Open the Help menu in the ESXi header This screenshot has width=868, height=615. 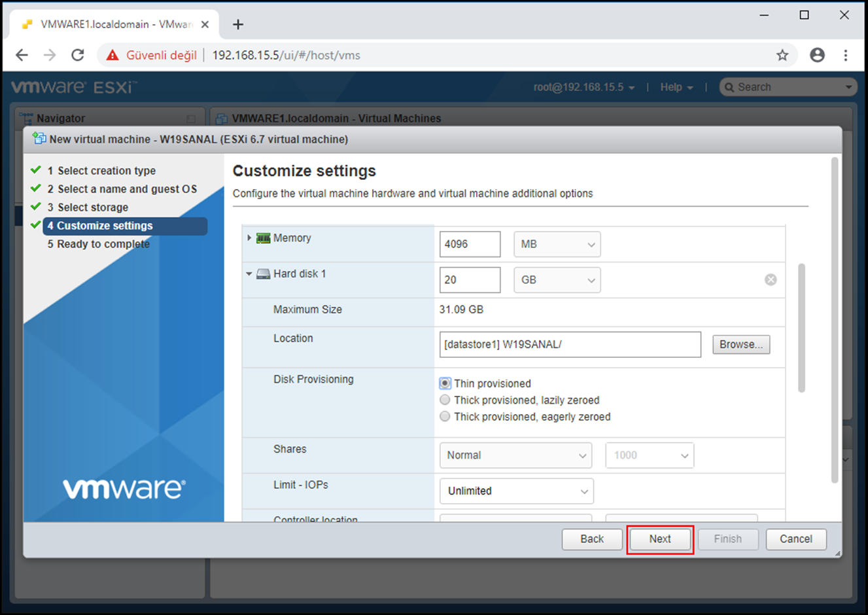pyautogui.click(x=676, y=87)
